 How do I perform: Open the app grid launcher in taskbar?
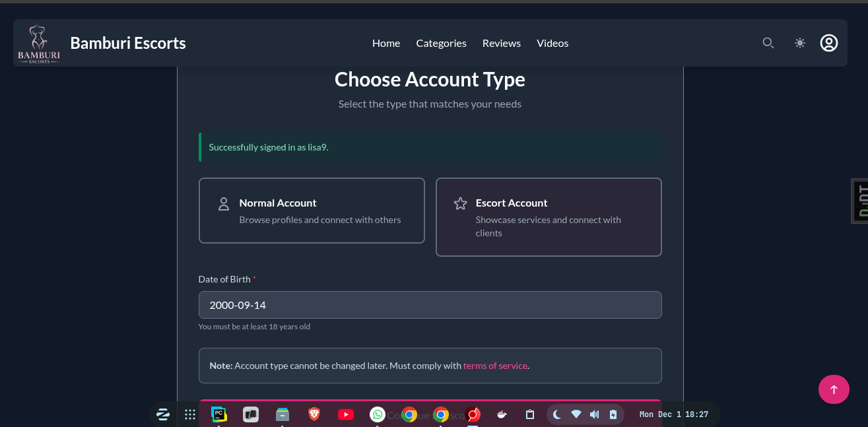[x=190, y=414]
